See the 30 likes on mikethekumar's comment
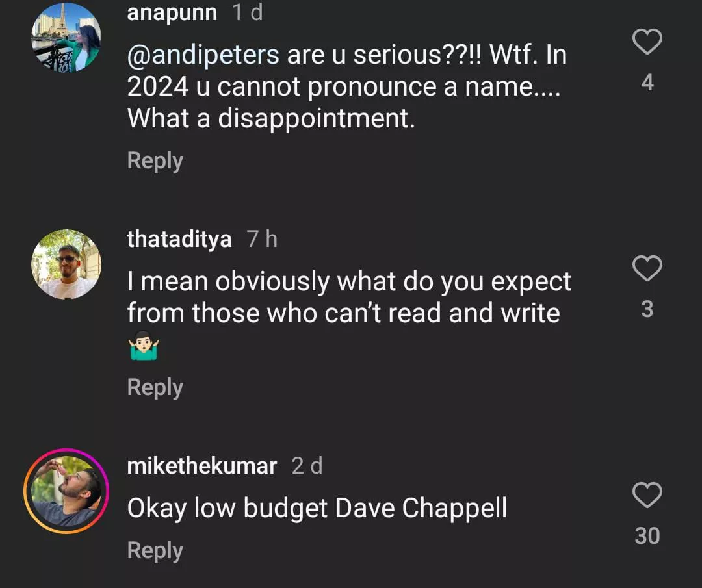Image resolution: width=702 pixels, height=588 pixels. coord(647,536)
